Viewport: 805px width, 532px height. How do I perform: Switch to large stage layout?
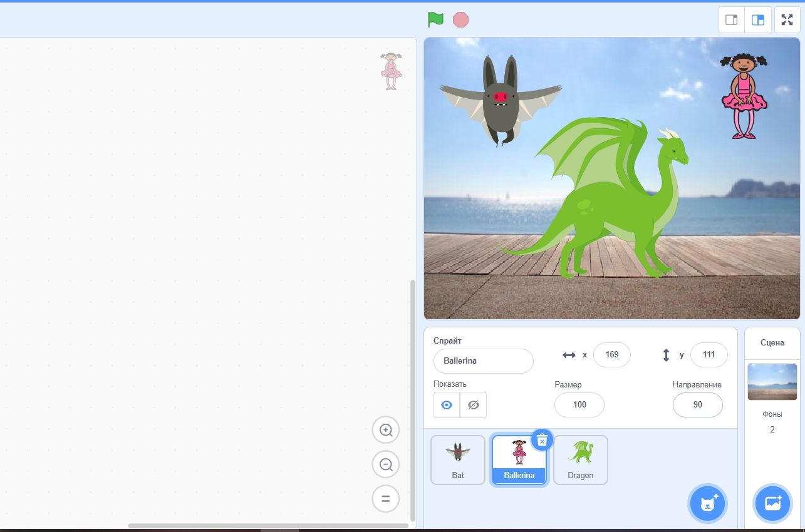coord(757,19)
